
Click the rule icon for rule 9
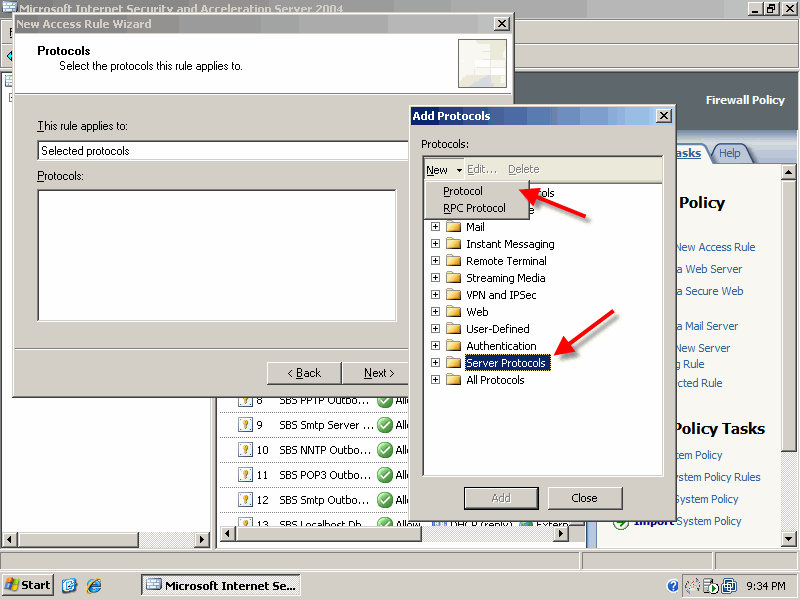pos(245,424)
